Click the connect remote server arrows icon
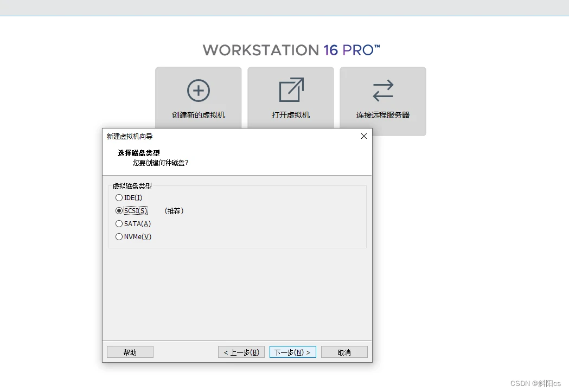The image size is (569, 392). click(x=383, y=91)
